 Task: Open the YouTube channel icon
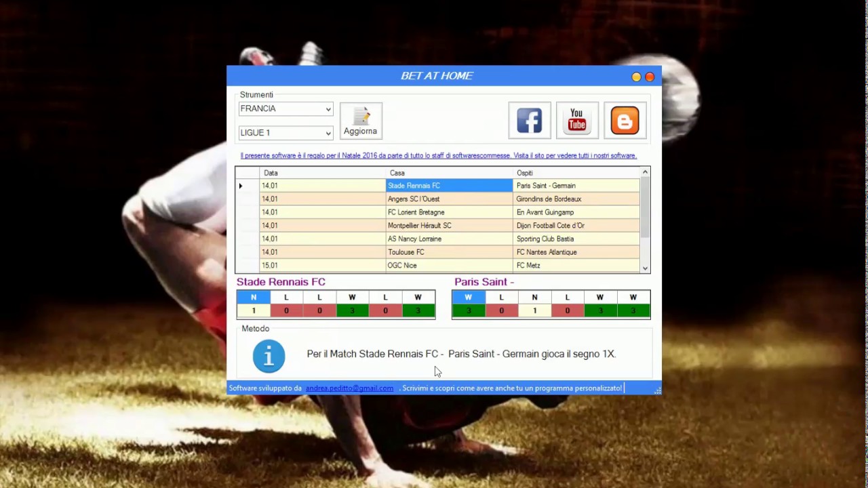[x=577, y=121]
